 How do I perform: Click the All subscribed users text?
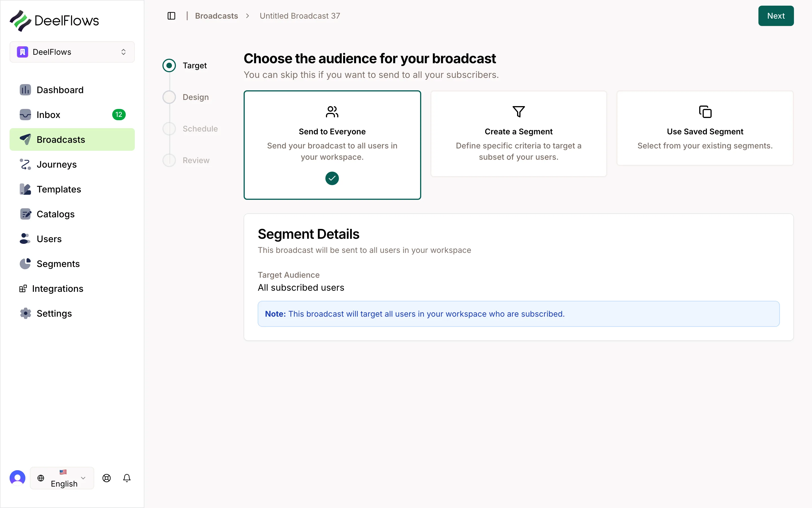301,288
